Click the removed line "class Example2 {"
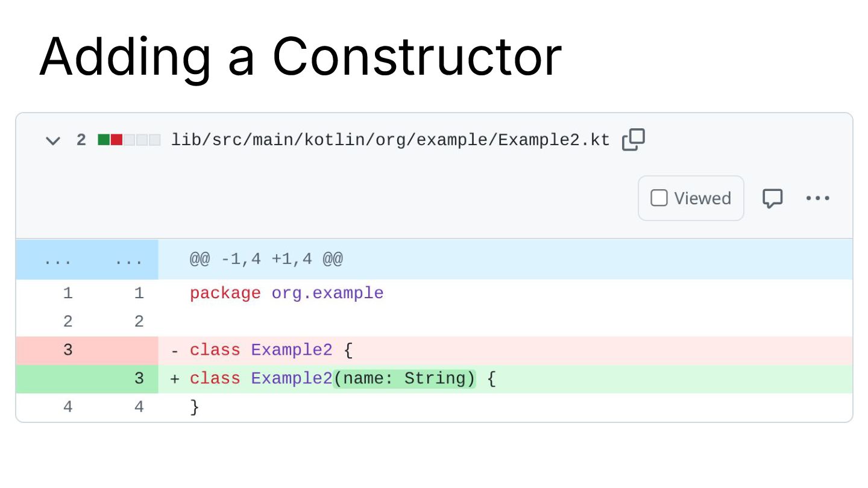This screenshot has width=868, height=488. pyautogui.click(x=271, y=350)
